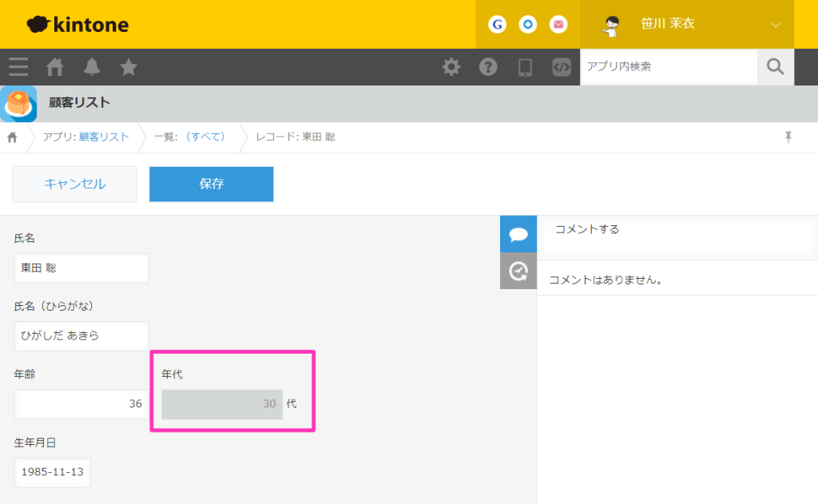Click the pin icon on breadcrumb bar
Viewport: 818px width, 504px height.
click(x=788, y=137)
